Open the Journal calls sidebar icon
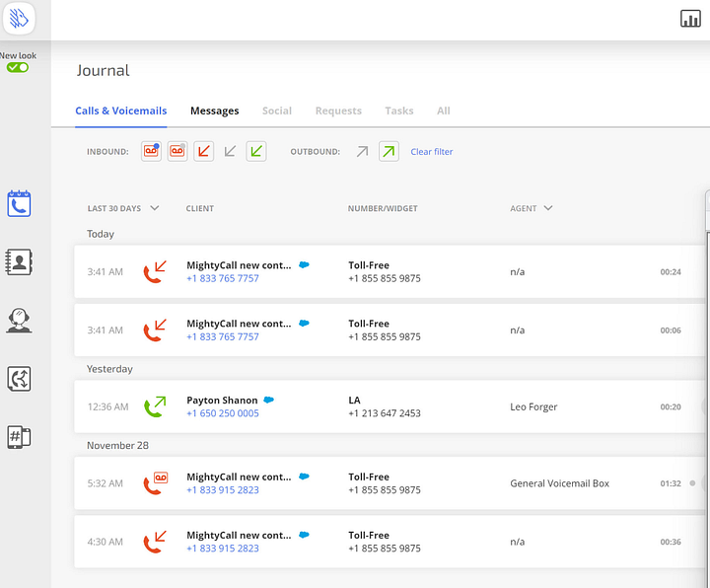The image size is (710, 588). tap(19, 204)
